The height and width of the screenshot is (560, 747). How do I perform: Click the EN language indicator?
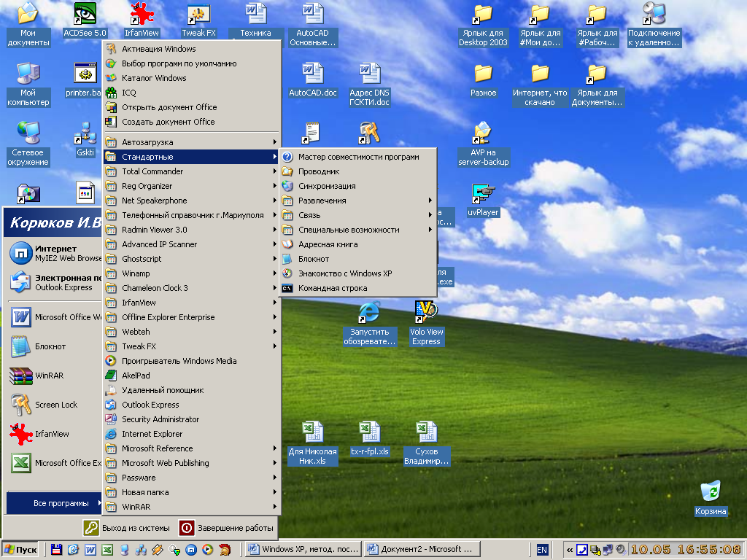pos(542,550)
